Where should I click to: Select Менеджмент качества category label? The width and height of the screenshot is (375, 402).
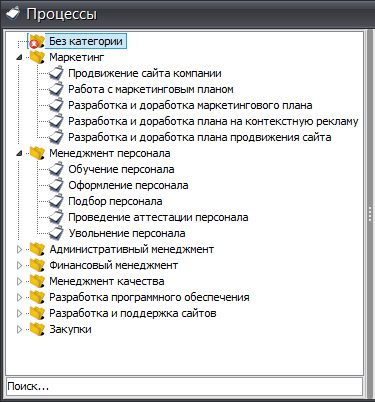pyautogui.click(x=107, y=281)
